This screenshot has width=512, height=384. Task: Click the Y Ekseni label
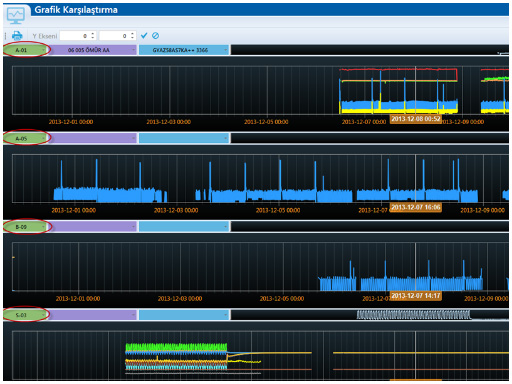click(x=45, y=36)
